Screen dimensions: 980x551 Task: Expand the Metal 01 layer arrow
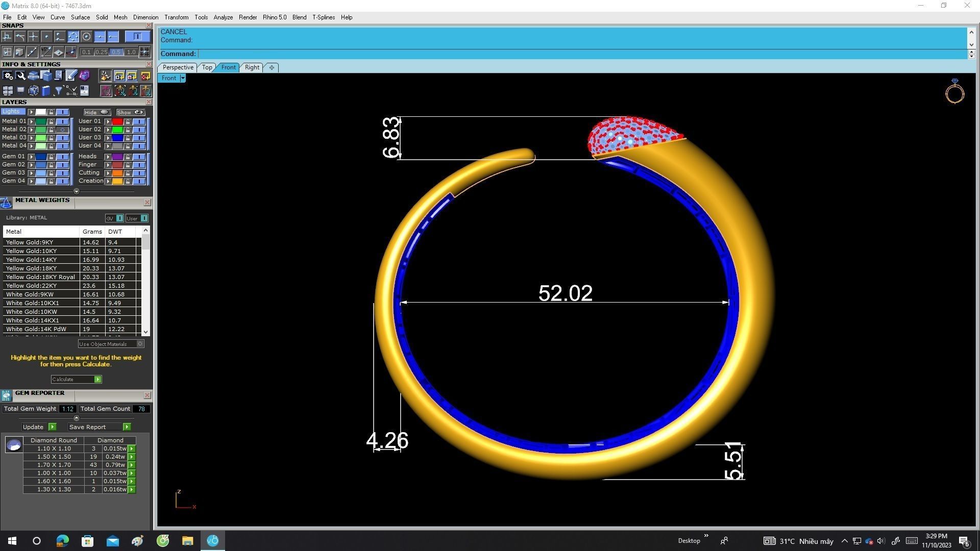[32, 121]
